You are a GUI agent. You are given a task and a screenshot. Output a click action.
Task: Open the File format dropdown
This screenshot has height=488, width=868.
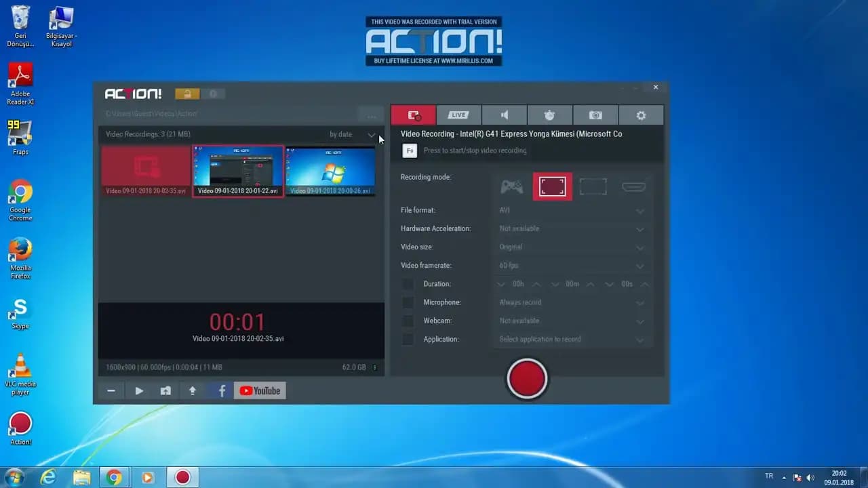pyautogui.click(x=639, y=211)
